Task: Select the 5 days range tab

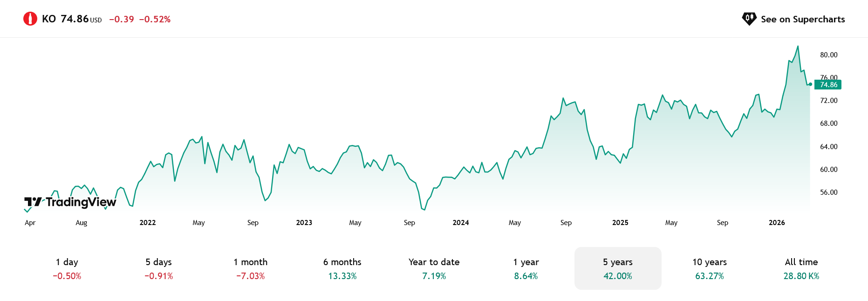Action: (159, 268)
